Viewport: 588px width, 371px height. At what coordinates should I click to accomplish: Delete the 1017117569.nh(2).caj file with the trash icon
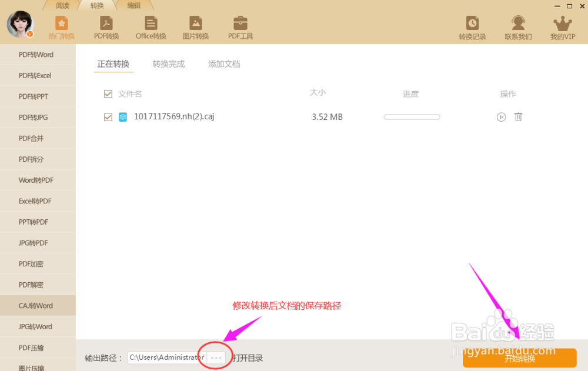[x=518, y=117]
